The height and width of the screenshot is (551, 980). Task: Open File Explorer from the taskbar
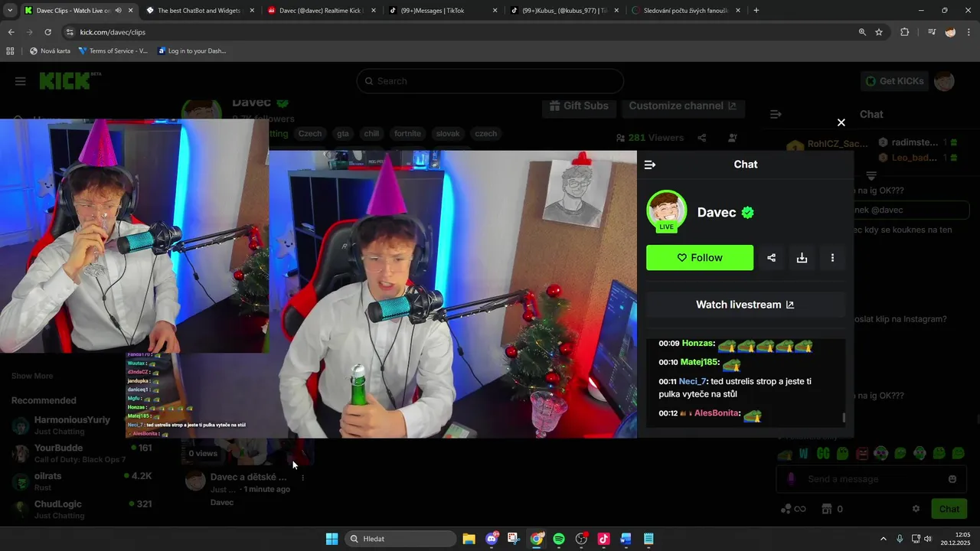(469, 539)
